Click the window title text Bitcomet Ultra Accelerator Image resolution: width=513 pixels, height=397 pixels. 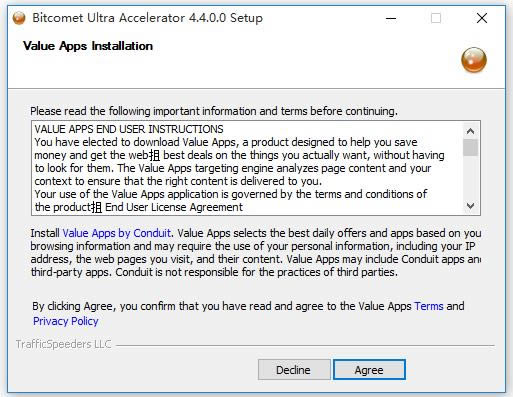(109, 18)
